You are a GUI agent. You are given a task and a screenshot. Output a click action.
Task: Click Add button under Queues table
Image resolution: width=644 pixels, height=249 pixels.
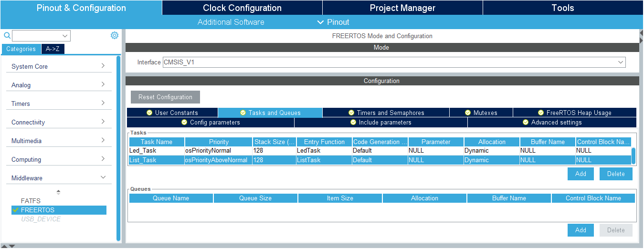(x=581, y=230)
